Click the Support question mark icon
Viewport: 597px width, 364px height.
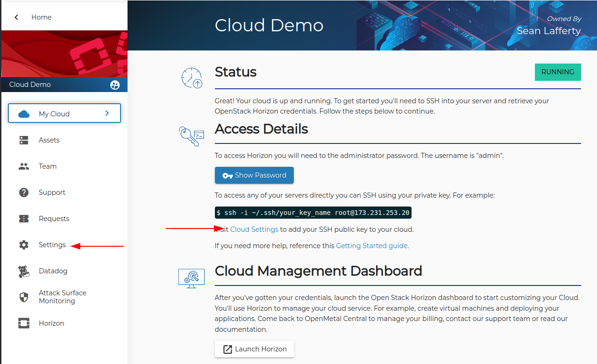pyautogui.click(x=24, y=193)
